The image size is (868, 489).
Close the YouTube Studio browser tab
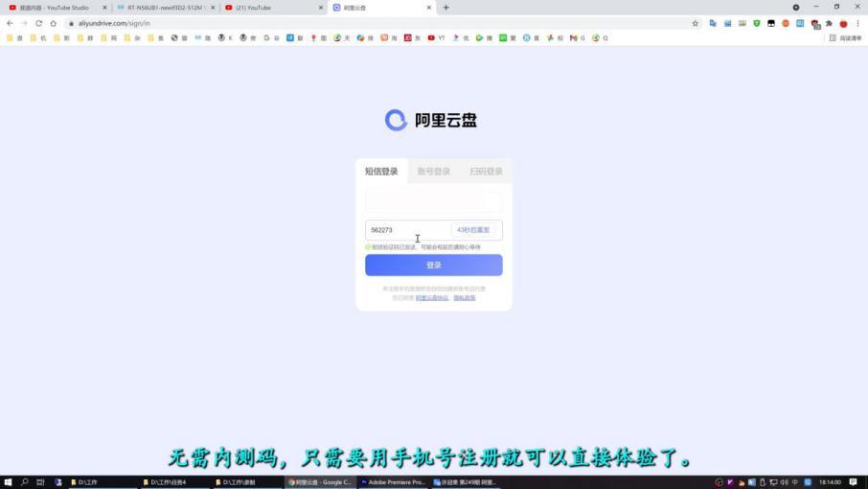point(104,8)
